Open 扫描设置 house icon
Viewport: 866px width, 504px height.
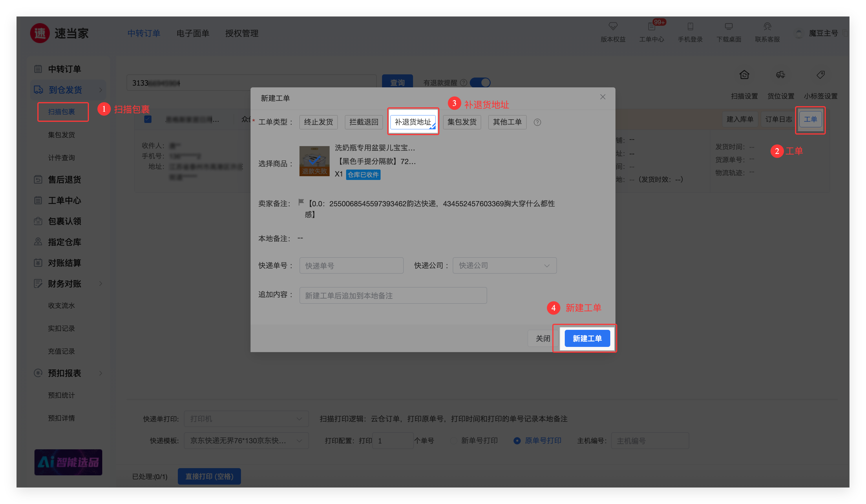pos(744,75)
